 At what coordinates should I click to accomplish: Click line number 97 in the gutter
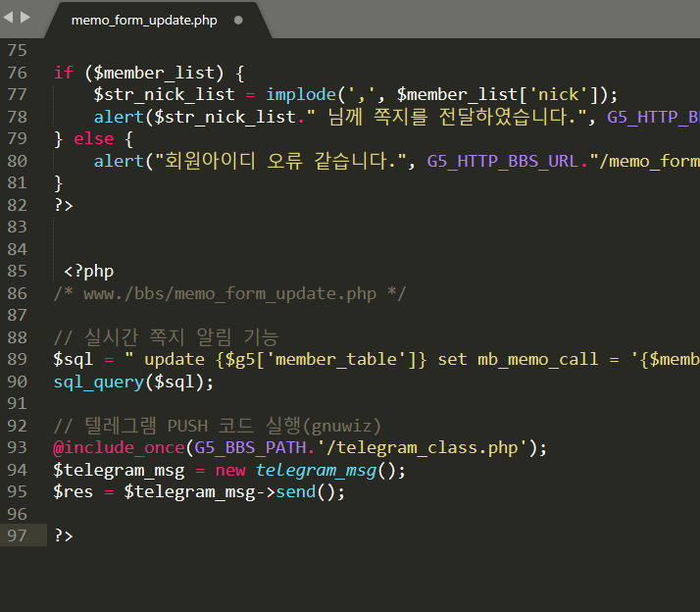(17, 535)
